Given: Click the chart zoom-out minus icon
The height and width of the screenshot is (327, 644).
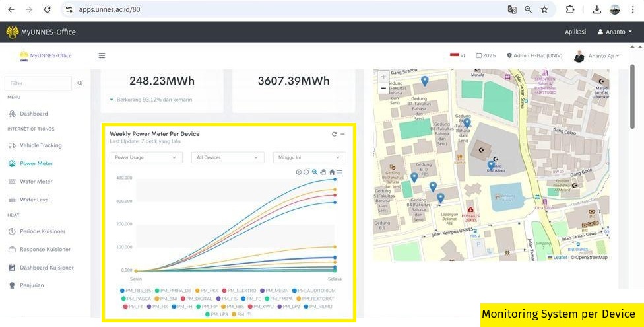Looking at the screenshot, I should [306, 172].
